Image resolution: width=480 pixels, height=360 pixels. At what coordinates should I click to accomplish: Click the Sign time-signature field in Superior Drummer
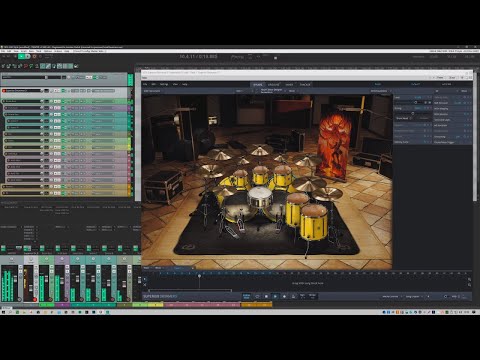click(302, 296)
